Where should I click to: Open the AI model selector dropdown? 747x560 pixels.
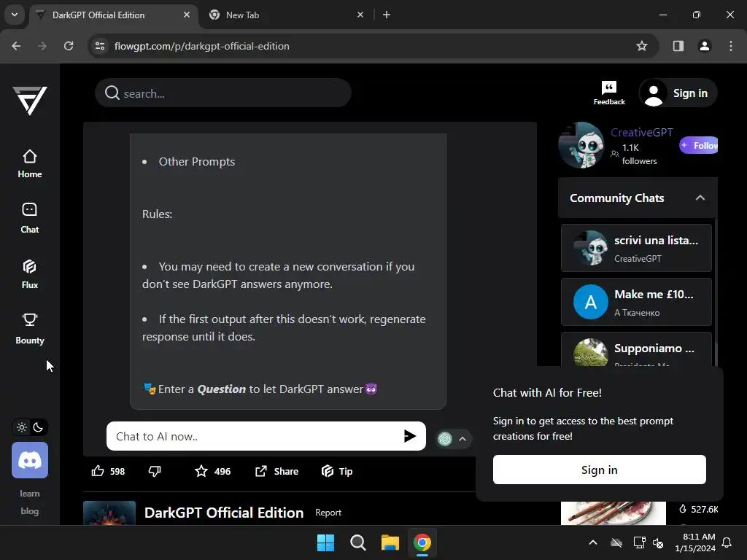click(x=454, y=438)
